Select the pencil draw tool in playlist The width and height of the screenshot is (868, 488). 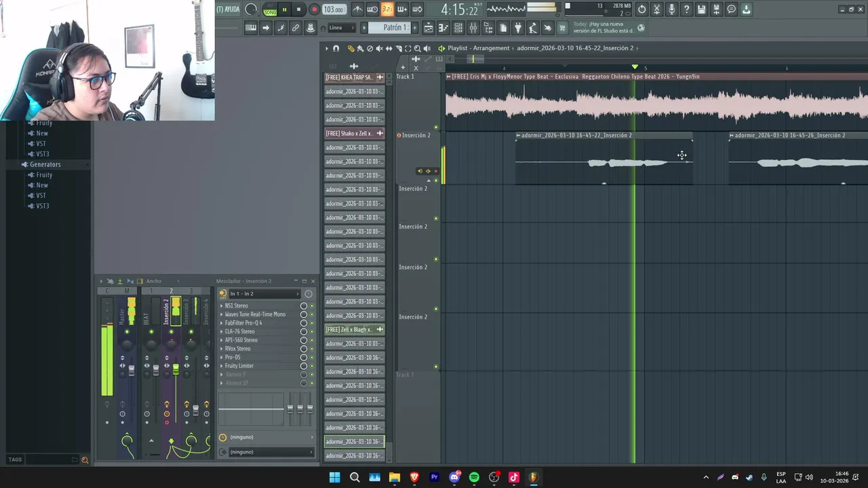351,48
